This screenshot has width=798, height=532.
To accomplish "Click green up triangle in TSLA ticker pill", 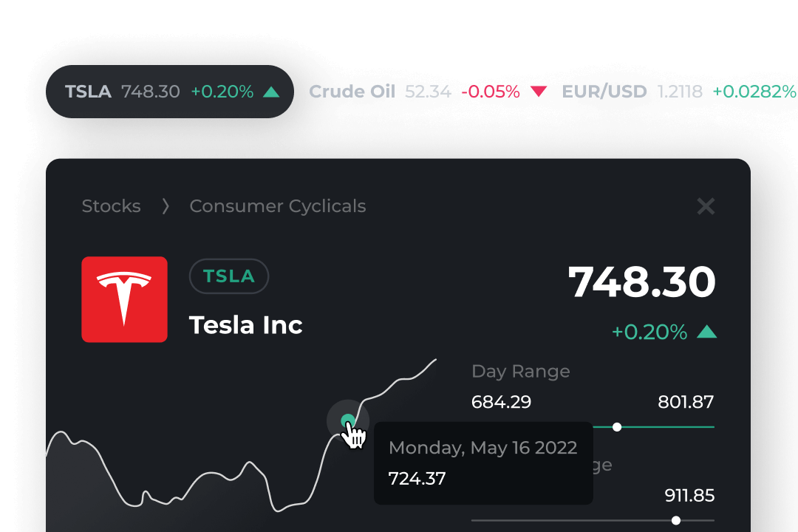I will (x=271, y=92).
